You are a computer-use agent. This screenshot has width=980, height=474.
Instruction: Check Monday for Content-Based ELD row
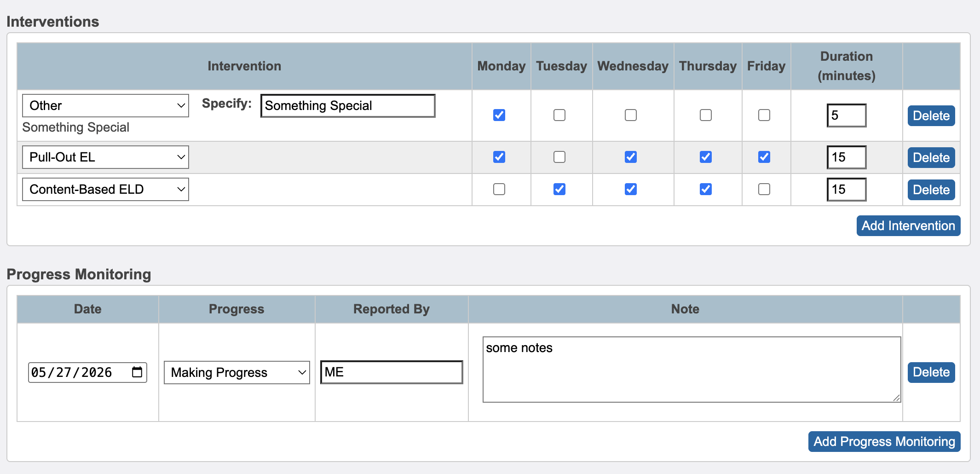pos(499,189)
